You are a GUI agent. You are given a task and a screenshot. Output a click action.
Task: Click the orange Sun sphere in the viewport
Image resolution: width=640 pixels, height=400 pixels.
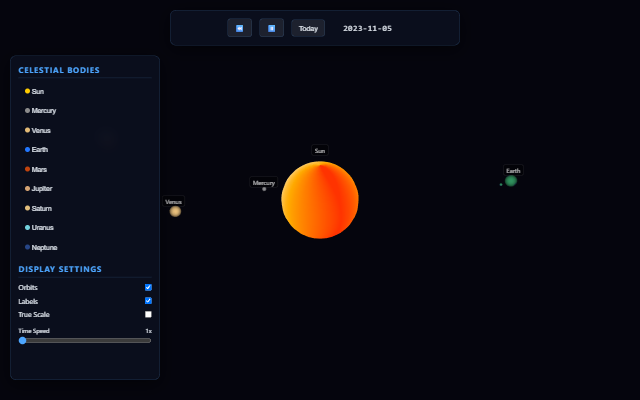(x=320, y=200)
